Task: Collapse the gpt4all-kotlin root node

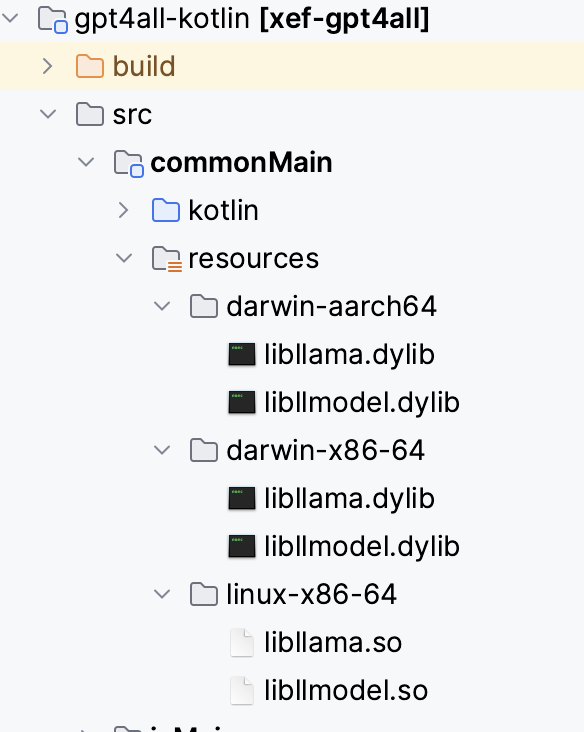Action: pyautogui.click(x=10, y=18)
